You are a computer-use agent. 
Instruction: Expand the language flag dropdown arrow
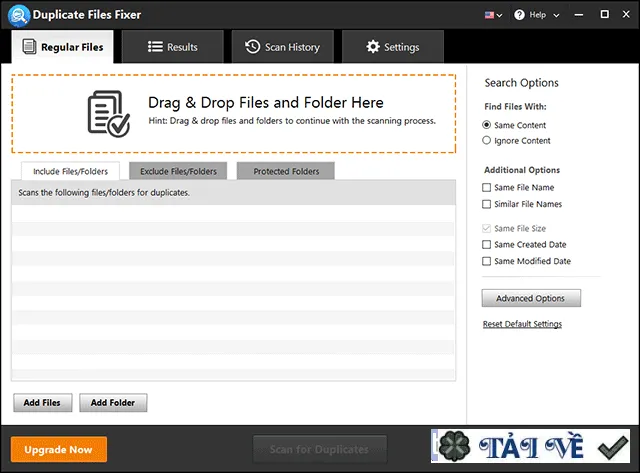499,16
